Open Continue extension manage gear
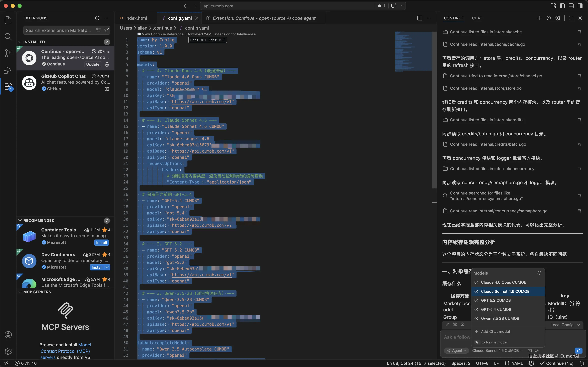Image resolution: width=588 pixels, height=367 pixels. point(107,64)
